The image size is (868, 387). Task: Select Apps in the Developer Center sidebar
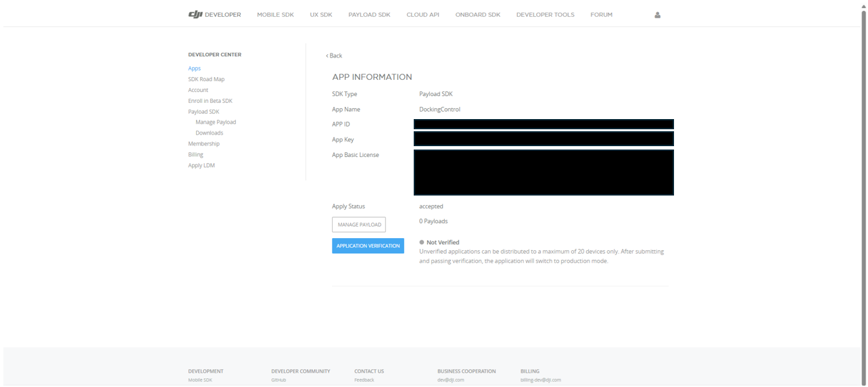[x=194, y=68]
